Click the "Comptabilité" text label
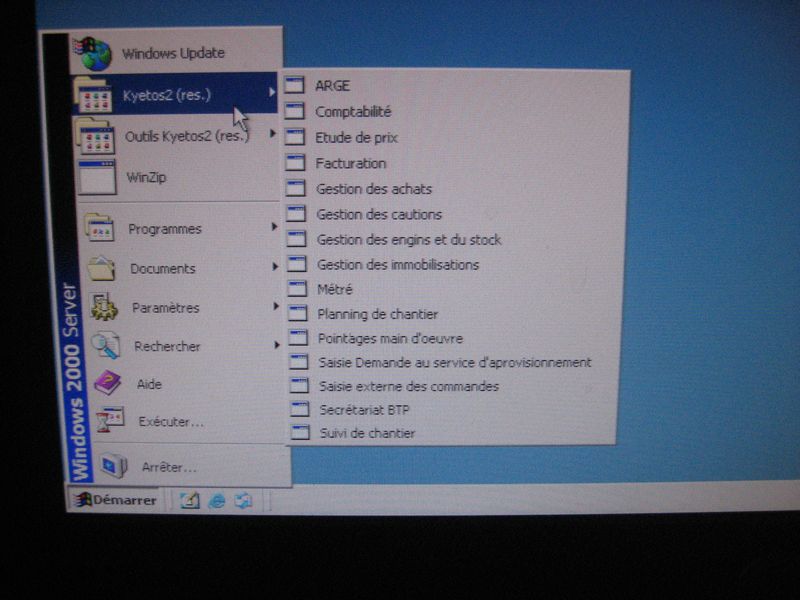This screenshot has height=600, width=800. pos(353,111)
